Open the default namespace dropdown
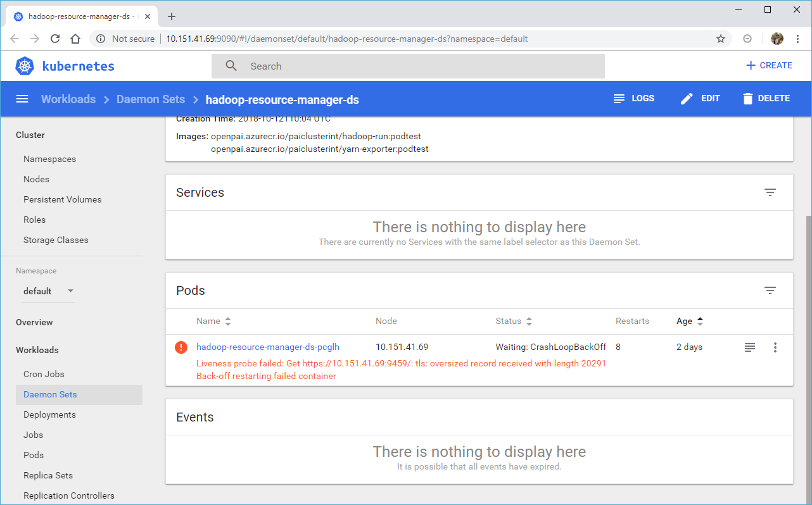The height and width of the screenshot is (505, 812). pyautogui.click(x=48, y=291)
